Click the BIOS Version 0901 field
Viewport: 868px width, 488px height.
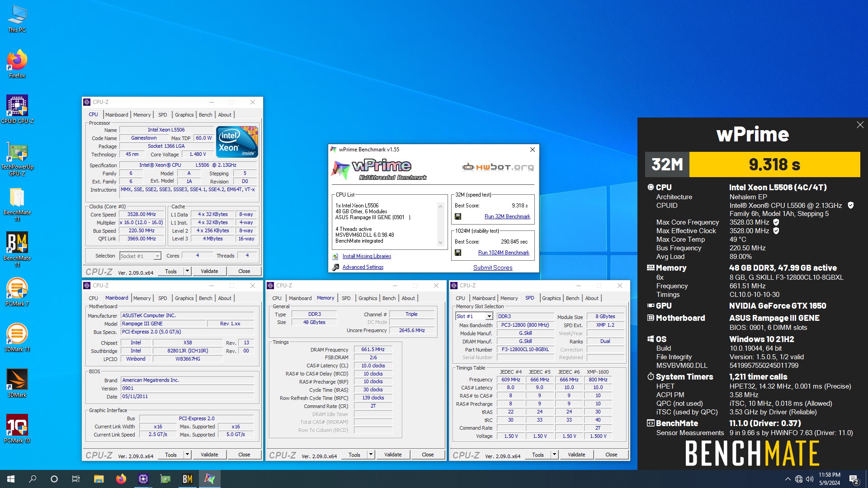pos(187,388)
